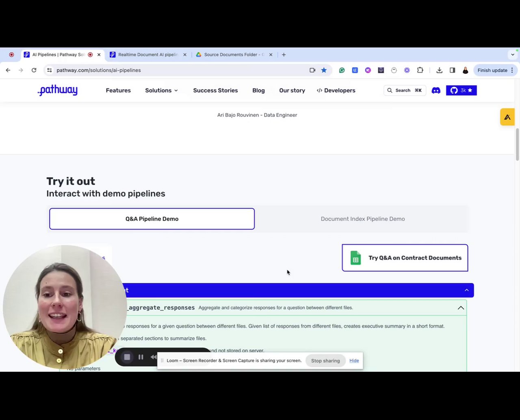Click the camera icon in the address bar
The height and width of the screenshot is (420, 520).
tap(312, 70)
